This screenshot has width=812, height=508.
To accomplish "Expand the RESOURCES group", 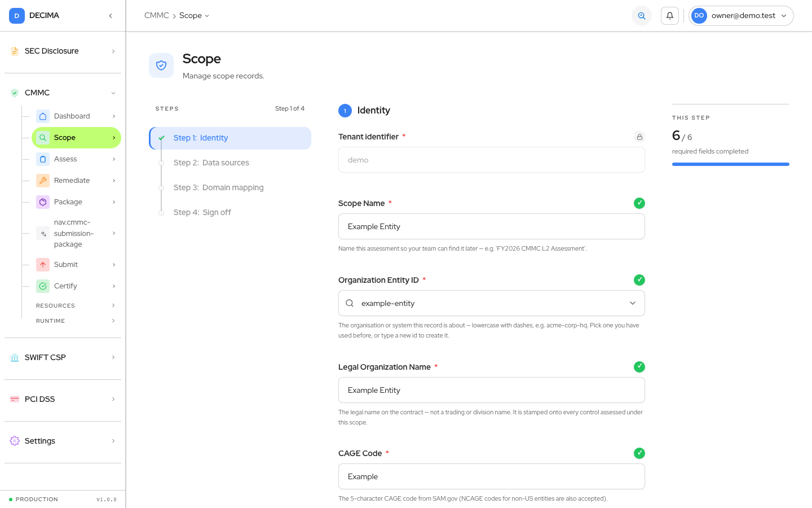I will pos(76,305).
